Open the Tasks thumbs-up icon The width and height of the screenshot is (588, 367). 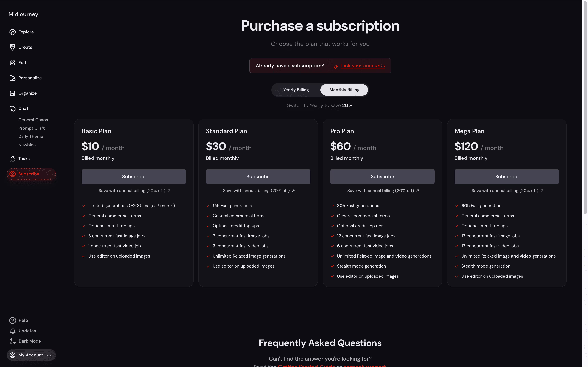click(12, 158)
